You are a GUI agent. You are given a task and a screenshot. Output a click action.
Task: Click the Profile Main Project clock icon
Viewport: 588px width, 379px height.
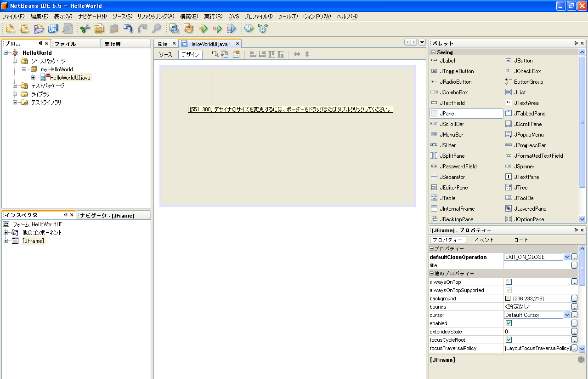pyautogui.click(x=249, y=29)
